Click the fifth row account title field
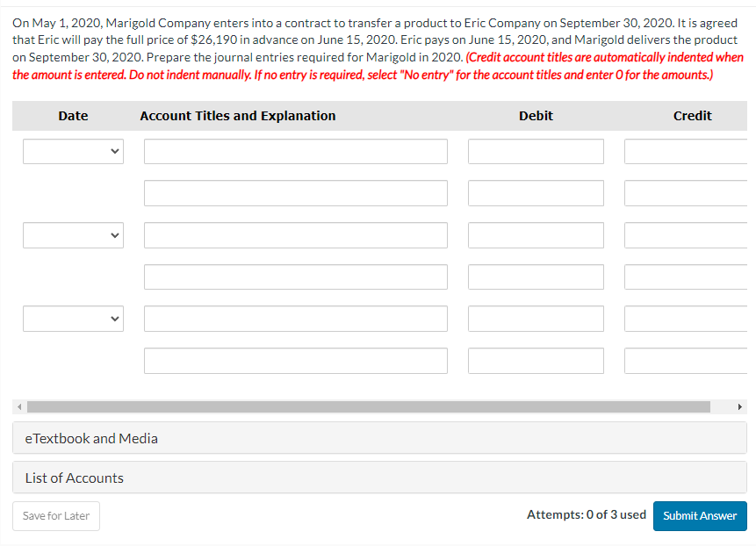 [296, 319]
